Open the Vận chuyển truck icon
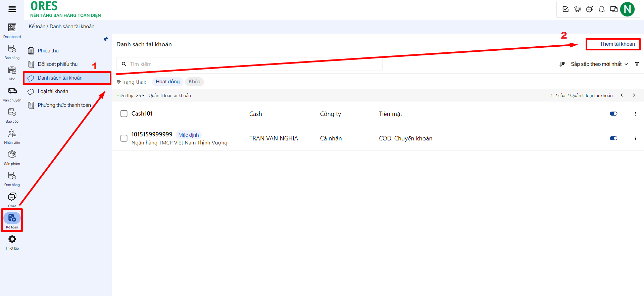The image size is (644, 299). click(x=12, y=94)
